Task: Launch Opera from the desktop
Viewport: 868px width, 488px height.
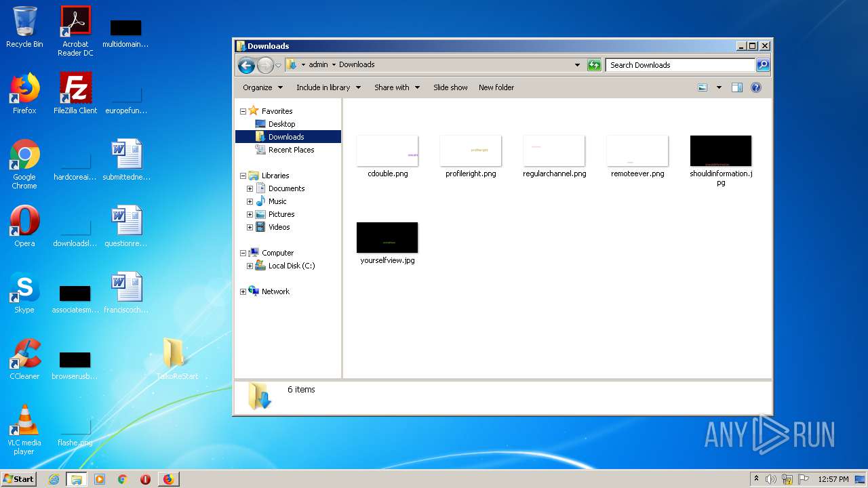Action: tap(24, 226)
